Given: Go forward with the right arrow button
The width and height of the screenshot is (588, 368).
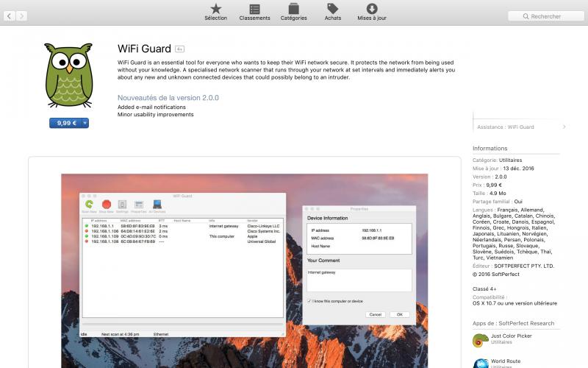Looking at the screenshot, I should point(21,15).
